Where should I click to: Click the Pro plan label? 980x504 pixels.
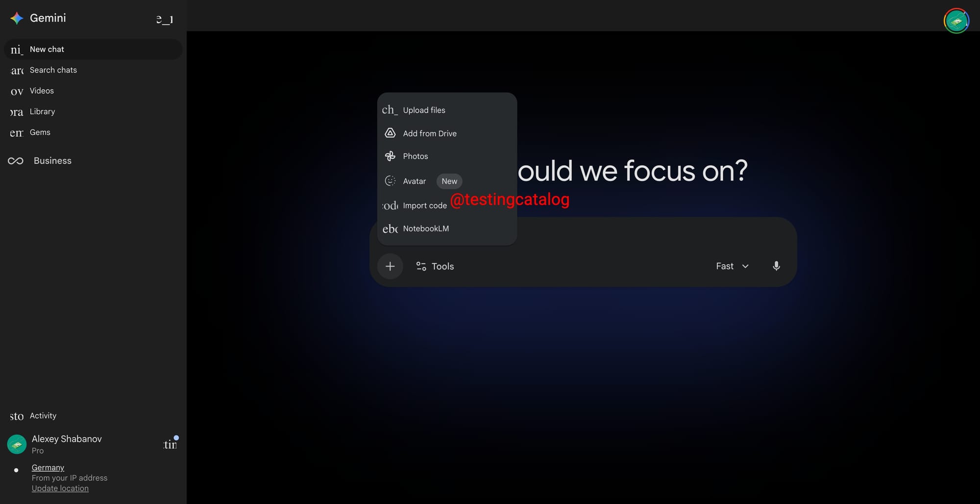(38, 451)
